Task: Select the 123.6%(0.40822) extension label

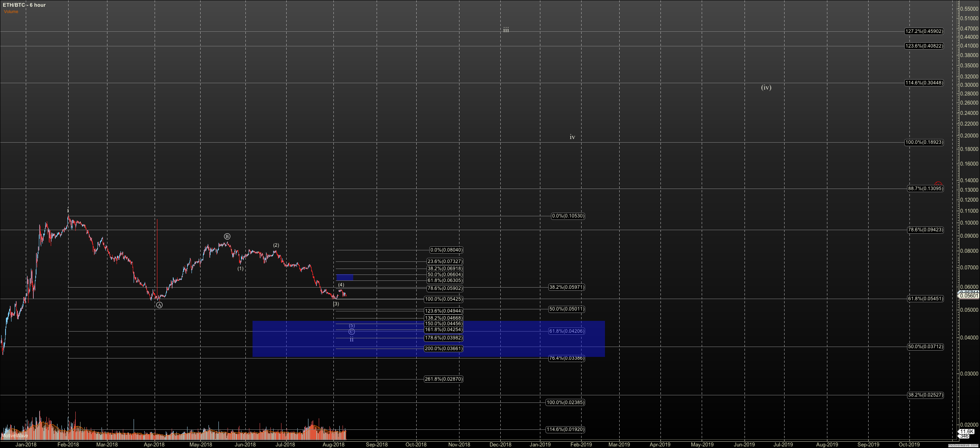Action: click(x=924, y=46)
